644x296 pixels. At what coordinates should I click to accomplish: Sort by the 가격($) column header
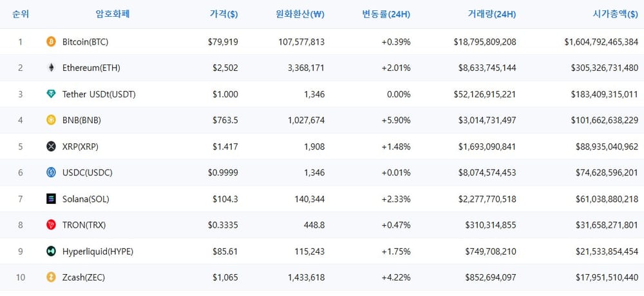tap(224, 14)
